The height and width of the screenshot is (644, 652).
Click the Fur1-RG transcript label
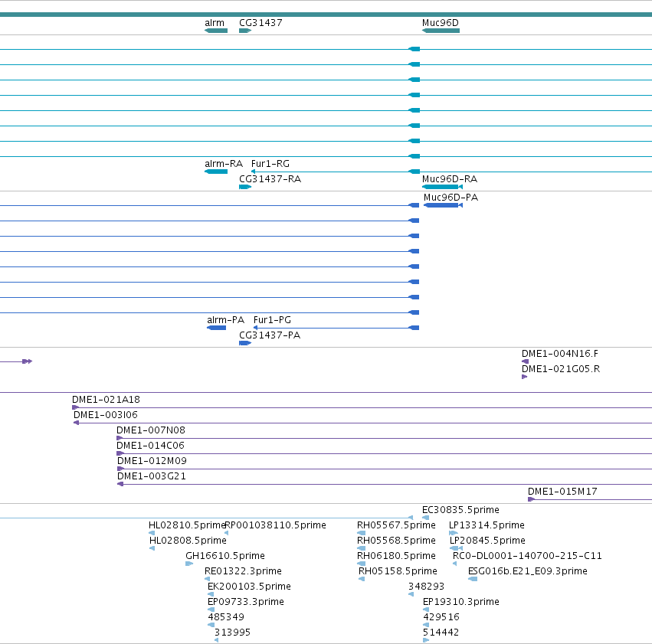tap(270, 164)
